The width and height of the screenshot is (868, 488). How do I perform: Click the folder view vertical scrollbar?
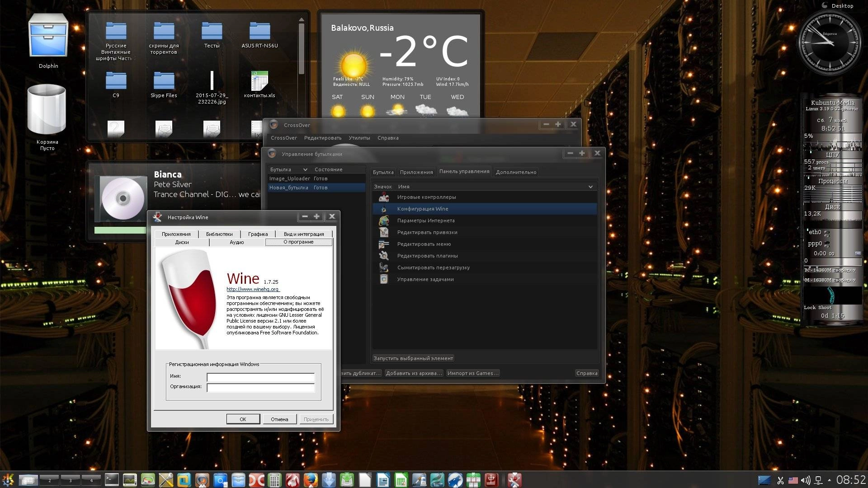(x=302, y=50)
